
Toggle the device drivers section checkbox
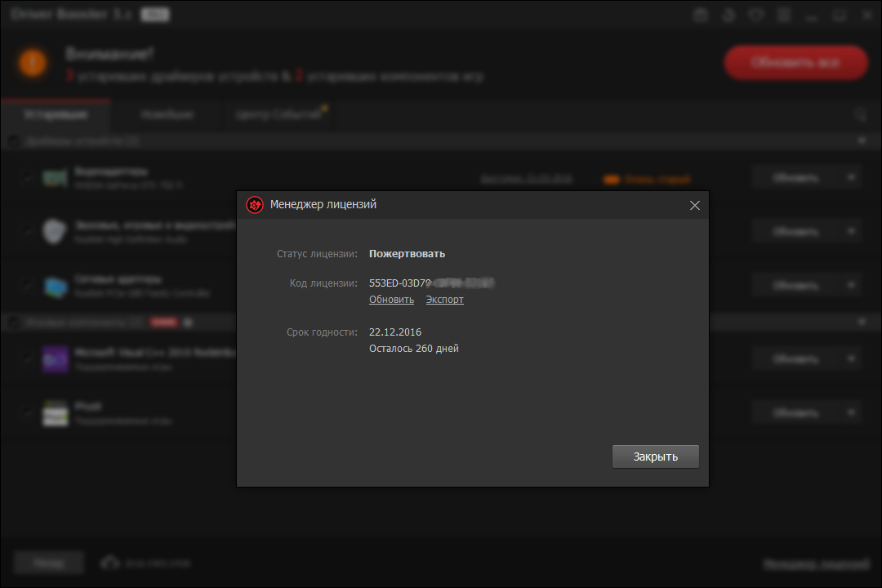coord(14,141)
